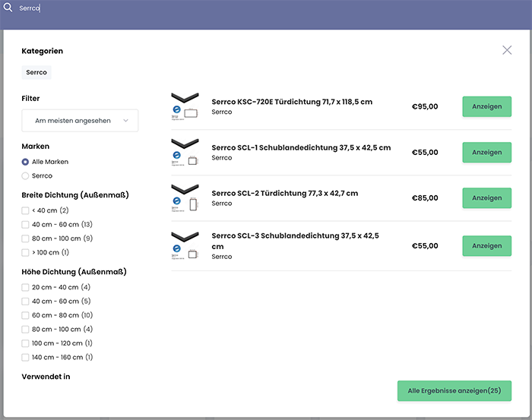Open the SCL-1 Schubladedichtung product thumbnail
The width and height of the screenshot is (532, 420).
(x=185, y=152)
